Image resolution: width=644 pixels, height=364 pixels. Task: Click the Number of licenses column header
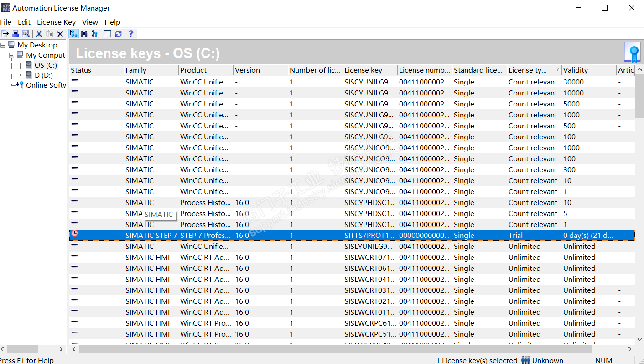315,70
